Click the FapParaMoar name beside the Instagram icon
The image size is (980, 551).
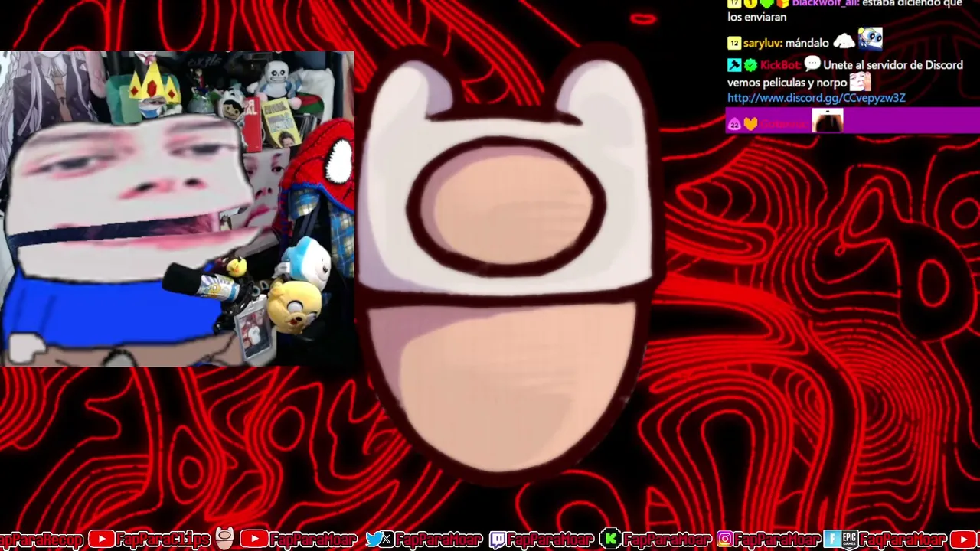[x=778, y=540]
